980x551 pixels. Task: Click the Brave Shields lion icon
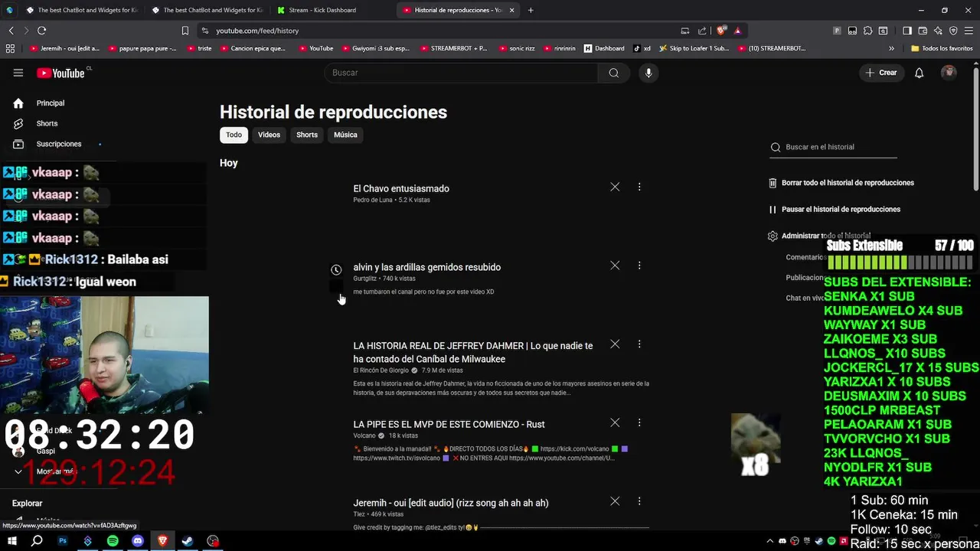720,31
